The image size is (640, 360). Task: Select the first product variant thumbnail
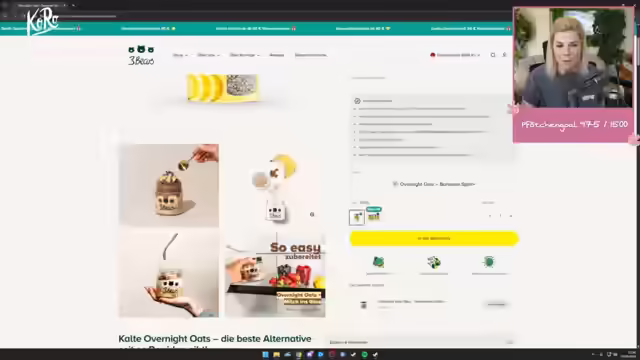[x=357, y=217]
